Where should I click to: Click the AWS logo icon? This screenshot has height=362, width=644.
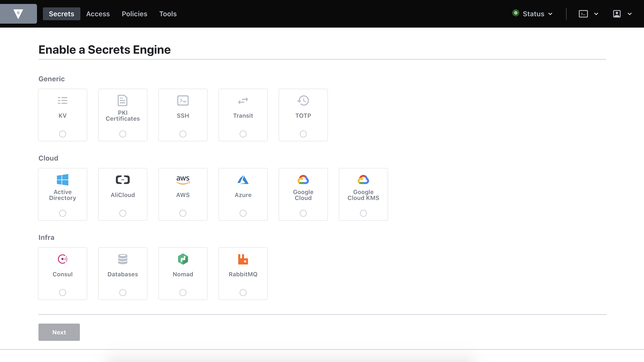coord(183,180)
